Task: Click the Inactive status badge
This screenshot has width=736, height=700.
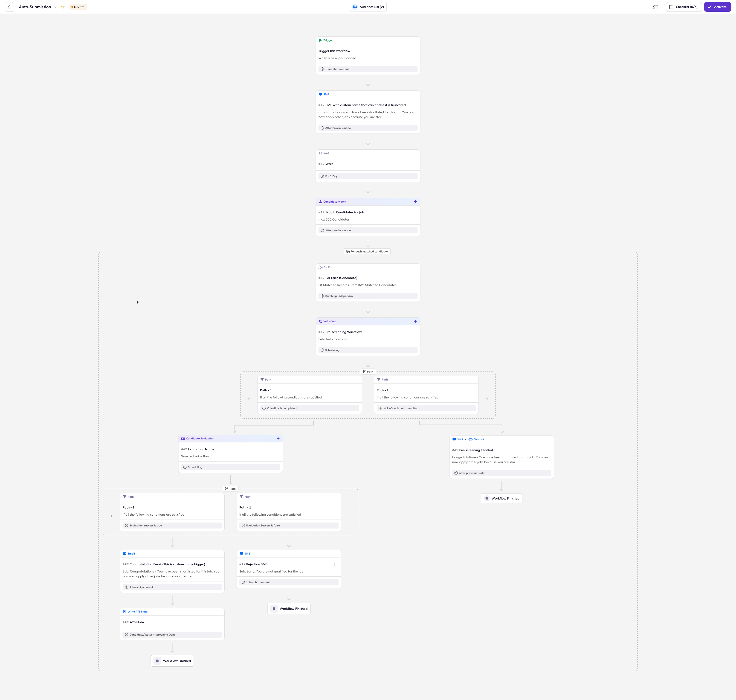Action: pyautogui.click(x=78, y=7)
